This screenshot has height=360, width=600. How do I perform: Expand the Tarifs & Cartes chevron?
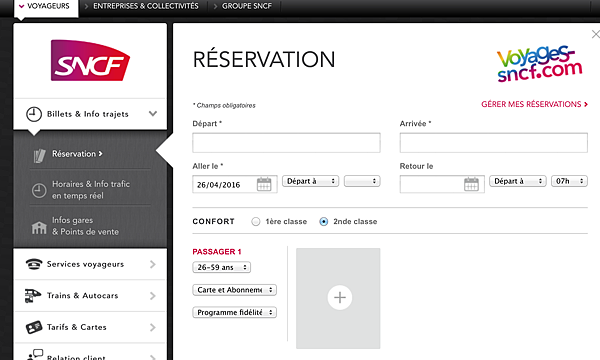[153, 327]
